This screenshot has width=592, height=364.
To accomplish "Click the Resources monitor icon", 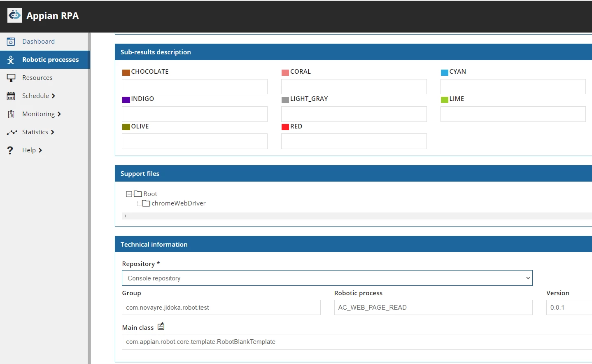I will pyautogui.click(x=11, y=78).
